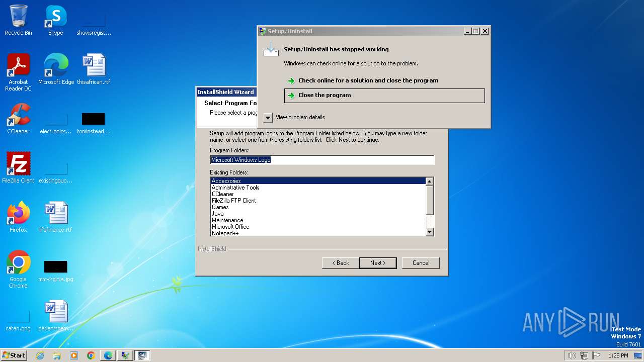Expand View problem details
This screenshot has width=644, height=362.
click(x=268, y=117)
